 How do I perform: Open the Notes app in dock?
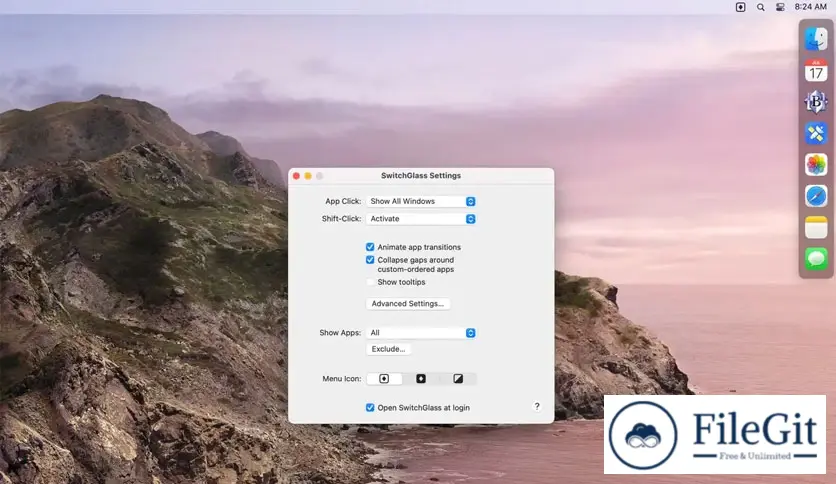816,228
